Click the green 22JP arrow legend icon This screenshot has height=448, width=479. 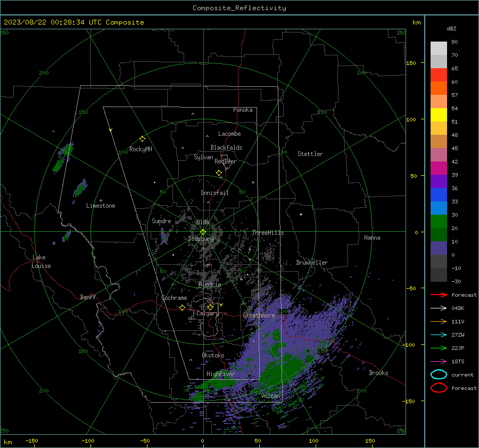point(439,348)
